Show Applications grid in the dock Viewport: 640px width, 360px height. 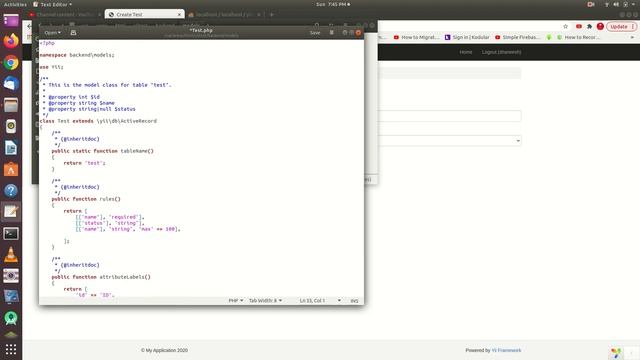(11, 349)
